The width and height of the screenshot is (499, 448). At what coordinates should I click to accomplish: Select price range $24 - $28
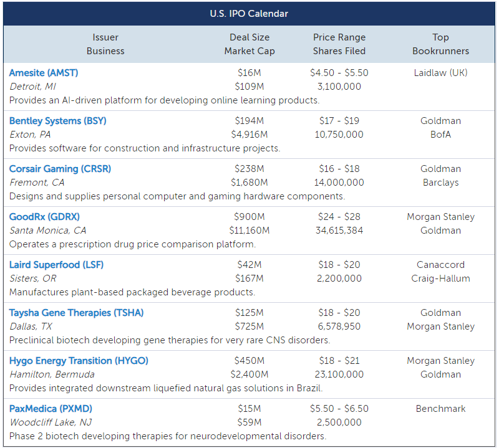click(339, 217)
